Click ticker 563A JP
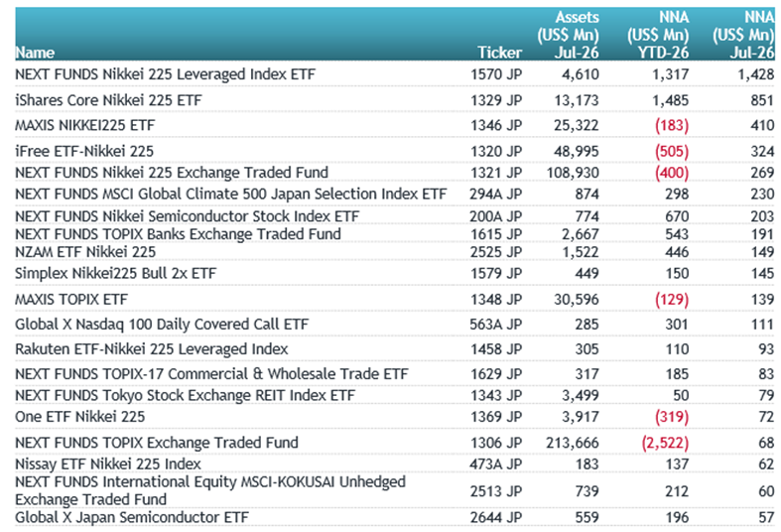 495,325
